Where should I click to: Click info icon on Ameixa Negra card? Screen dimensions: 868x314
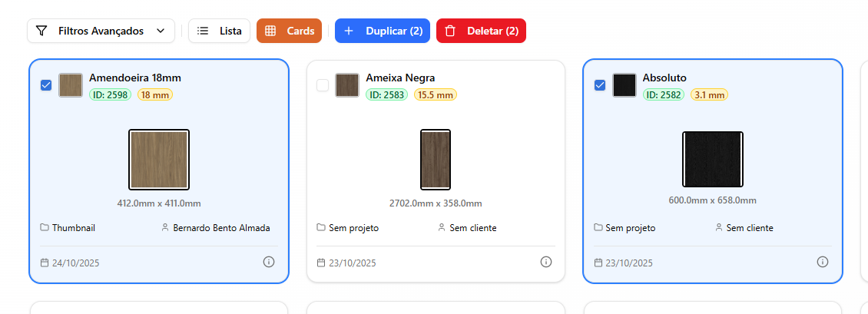tap(546, 262)
